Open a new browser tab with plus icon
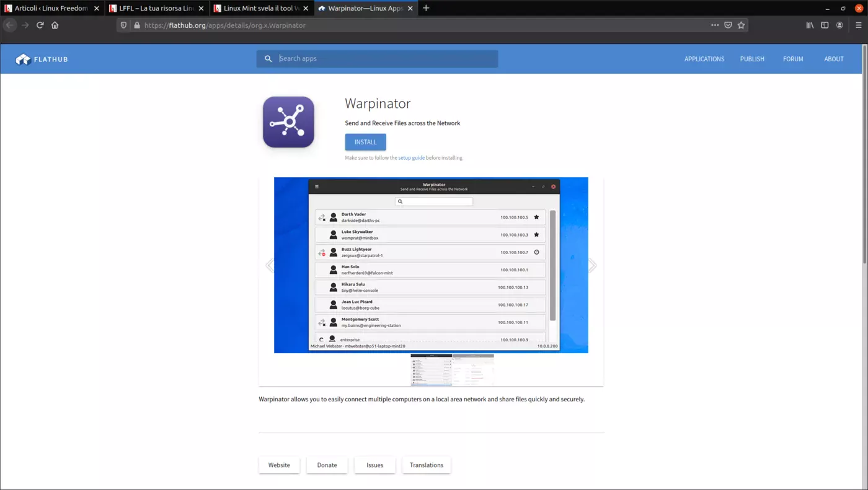 pyautogui.click(x=425, y=8)
